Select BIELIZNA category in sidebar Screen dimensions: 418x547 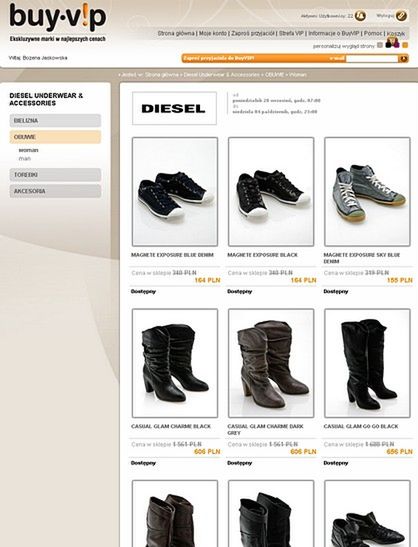point(55,120)
